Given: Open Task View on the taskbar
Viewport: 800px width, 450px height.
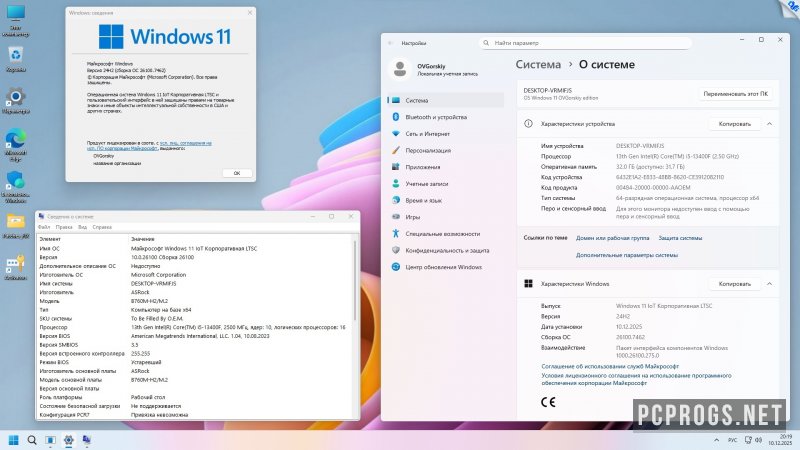Looking at the screenshot, I should point(50,440).
